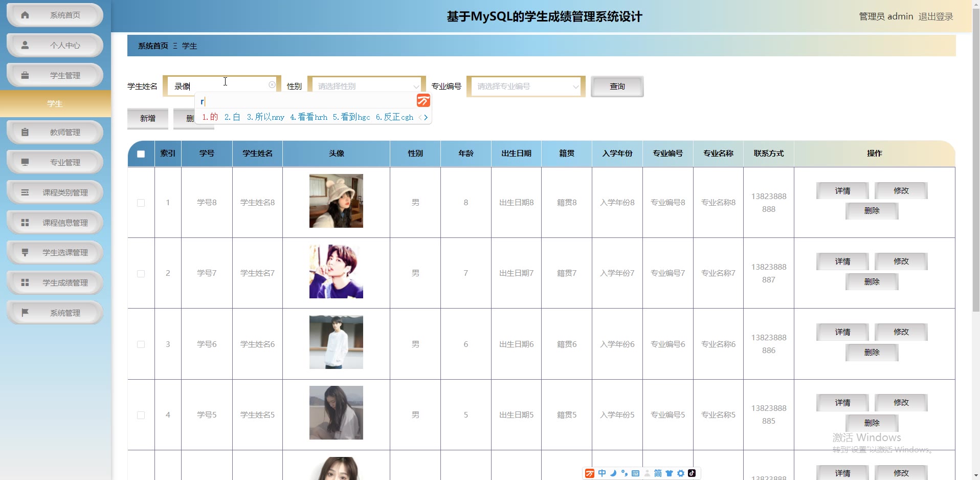
Task: Choose IME candidate 3 所以
Action: pyautogui.click(x=265, y=117)
